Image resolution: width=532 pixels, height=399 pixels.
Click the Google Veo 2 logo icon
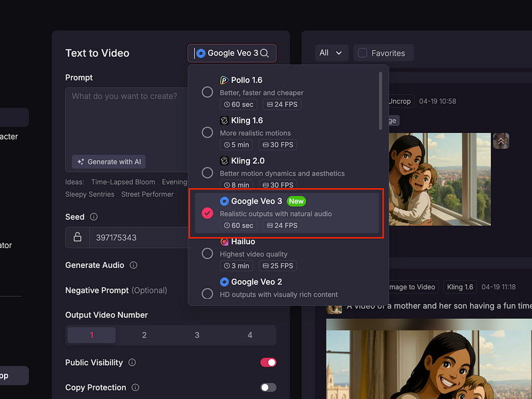pyautogui.click(x=224, y=282)
